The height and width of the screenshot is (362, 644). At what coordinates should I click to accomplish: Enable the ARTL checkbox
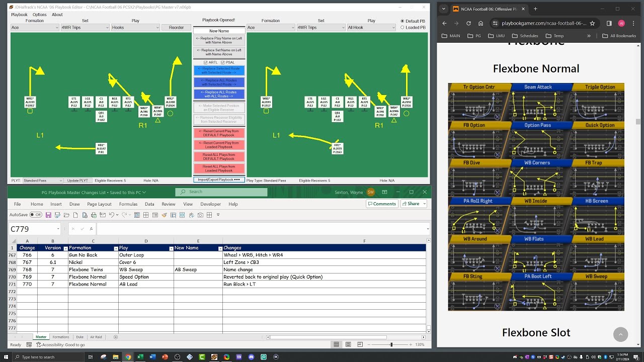[x=205, y=62]
